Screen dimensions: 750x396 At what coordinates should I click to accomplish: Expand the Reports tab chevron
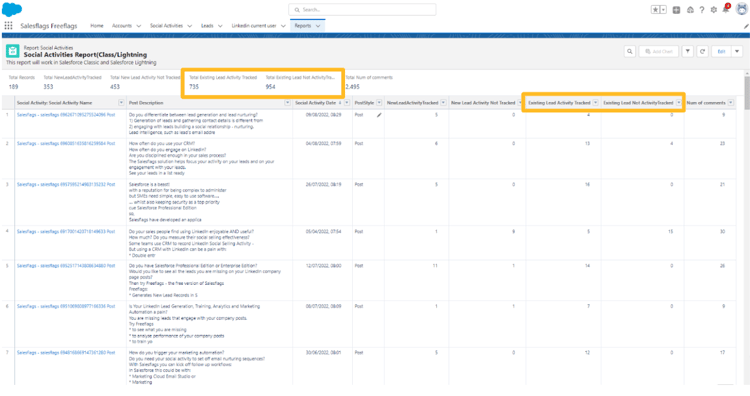pos(318,26)
